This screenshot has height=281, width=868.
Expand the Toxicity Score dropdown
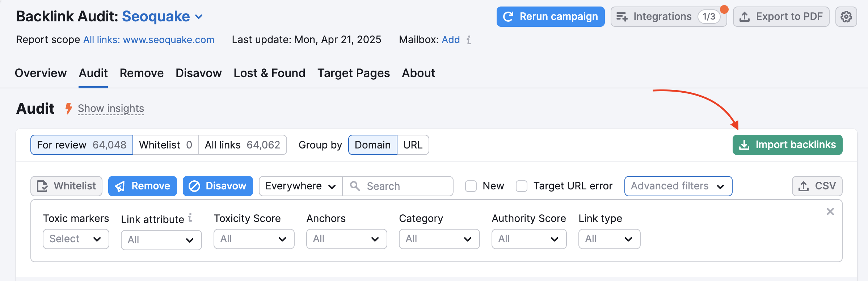pos(254,239)
